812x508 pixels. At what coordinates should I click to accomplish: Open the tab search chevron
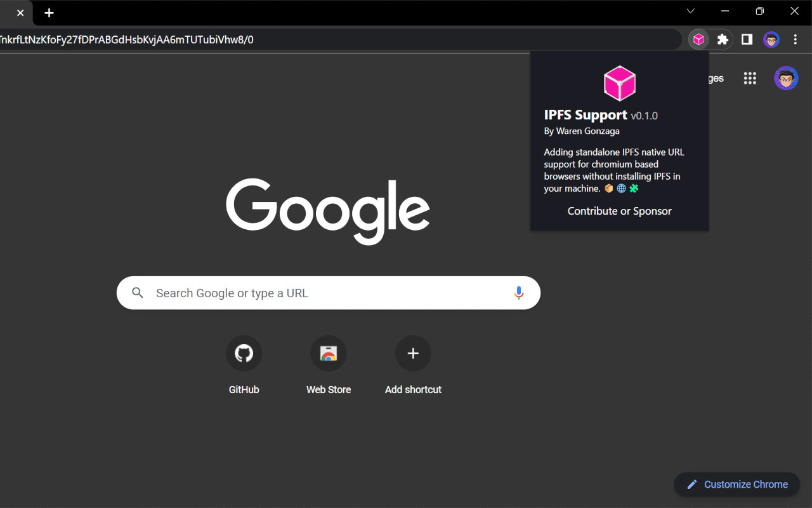tap(690, 11)
